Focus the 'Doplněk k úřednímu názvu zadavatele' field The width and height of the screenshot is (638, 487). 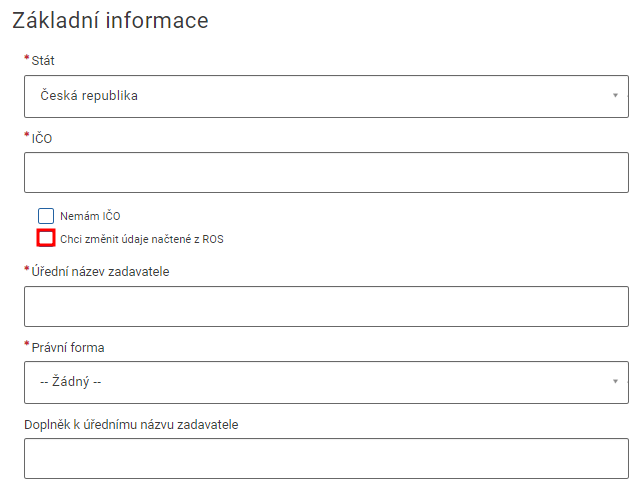click(x=326, y=458)
